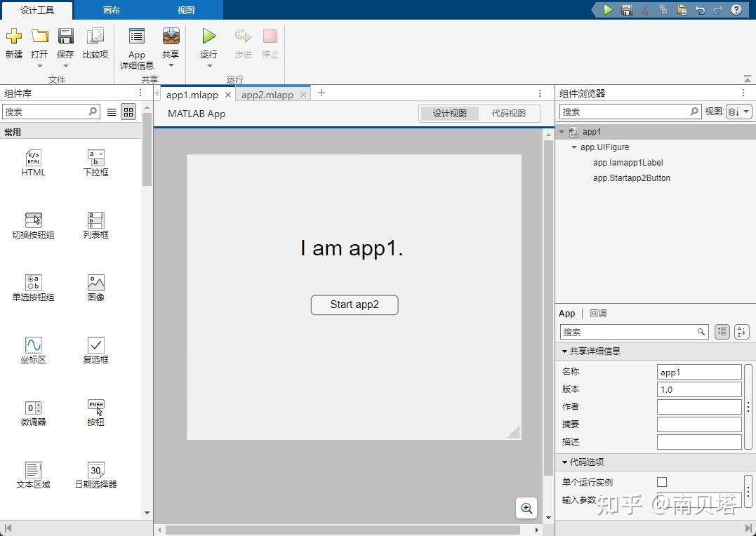The width and height of the screenshot is (756, 536).
Task: Select the 微调器 component icon
Action: [33, 410]
